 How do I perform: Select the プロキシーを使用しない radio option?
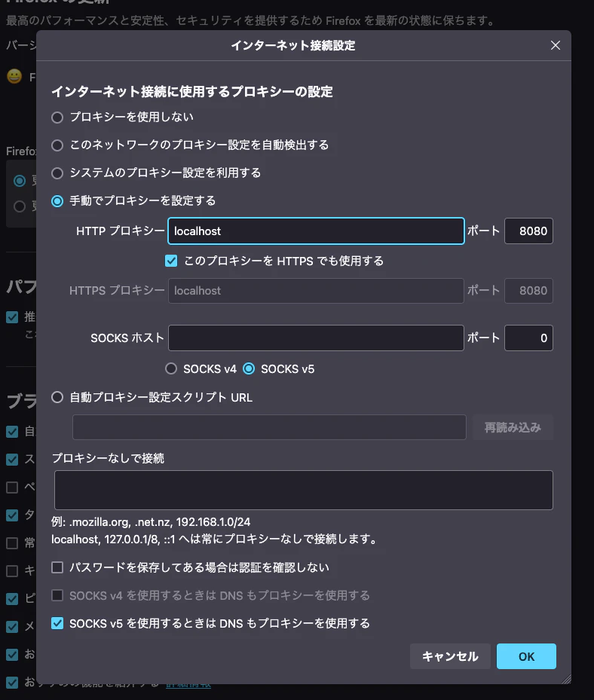point(57,118)
